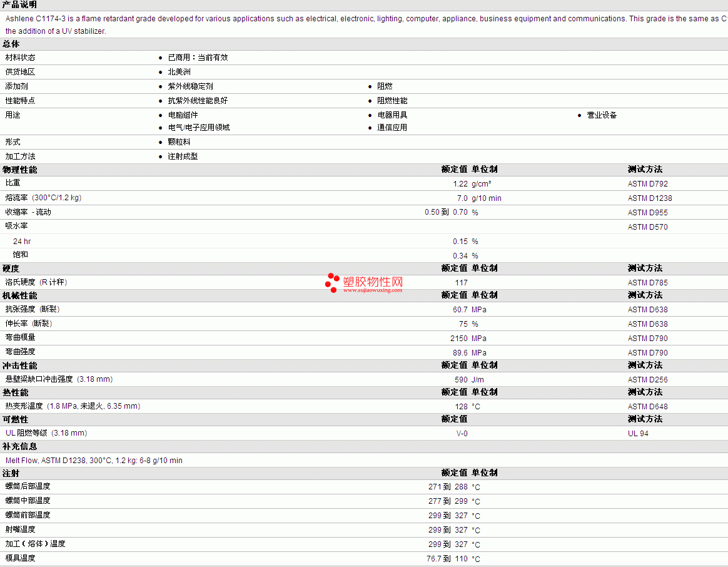Image resolution: width=728 pixels, height=567 pixels.
Task: Select ASTM D638 in the 抗张强度 row
Action: pos(648,310)
